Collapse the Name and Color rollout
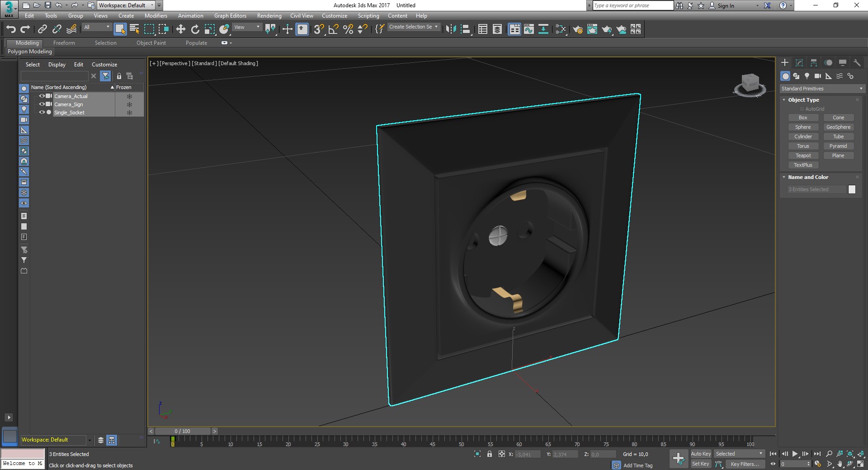This screenshot has width=868, height=470. coord(807,177)
